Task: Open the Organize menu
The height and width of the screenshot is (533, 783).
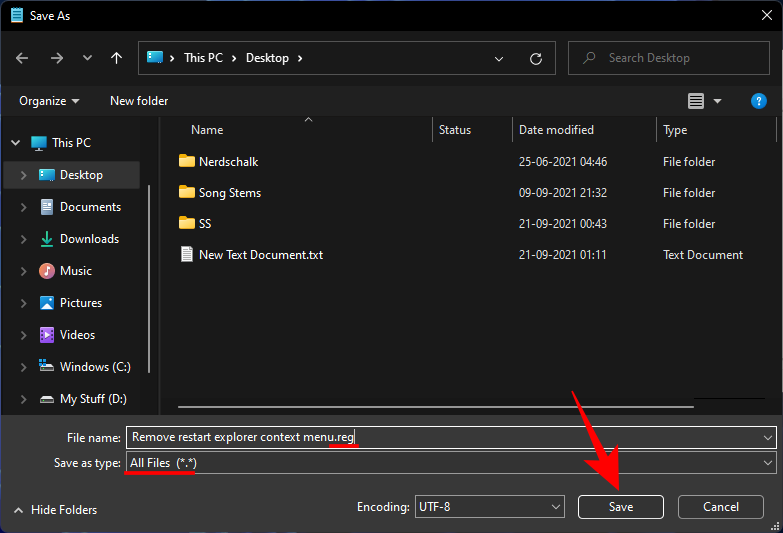Action: coord(49,101)
